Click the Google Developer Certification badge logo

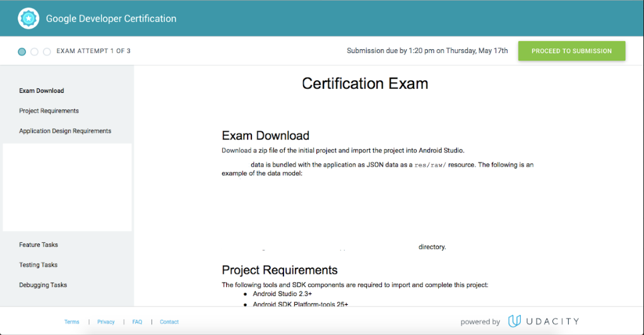click(28, 18)
